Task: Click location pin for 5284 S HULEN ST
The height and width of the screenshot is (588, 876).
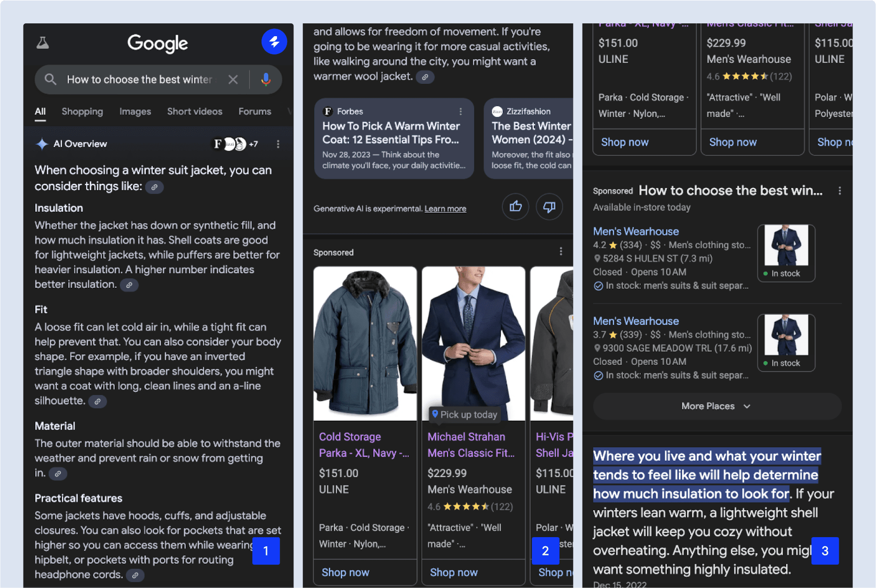Action: tap(597, 258)
